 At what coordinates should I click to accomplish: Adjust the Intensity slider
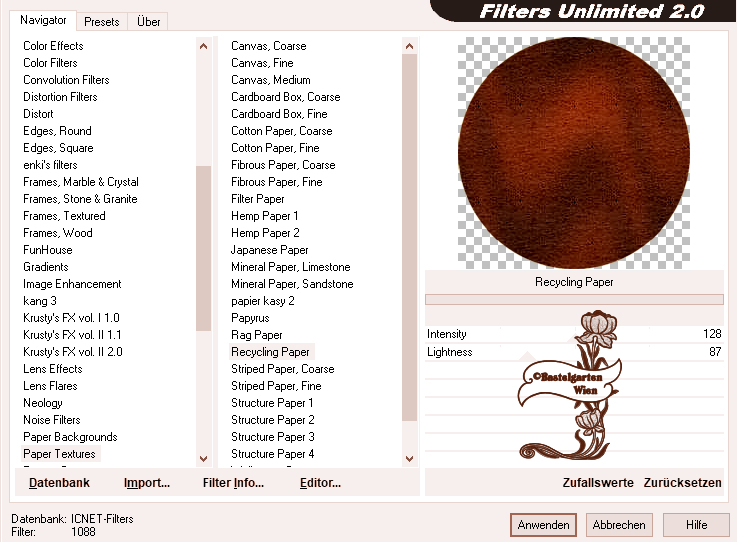(574, 334)
